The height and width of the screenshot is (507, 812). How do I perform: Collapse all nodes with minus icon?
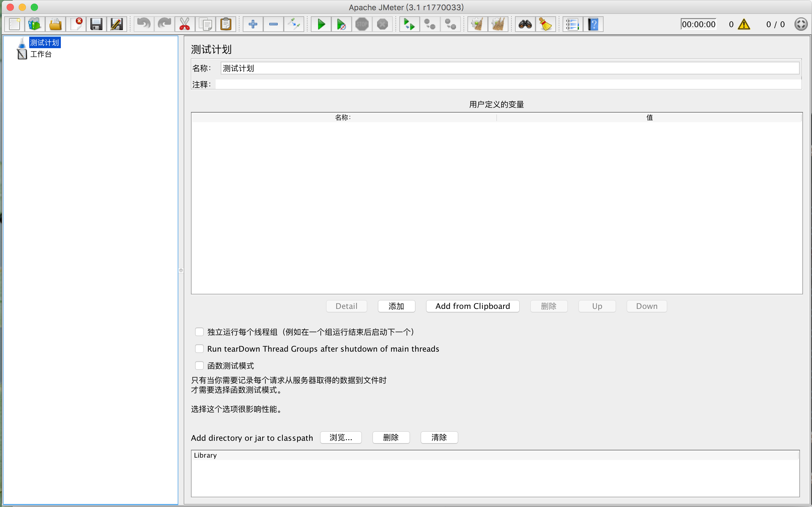pos(273,24)
